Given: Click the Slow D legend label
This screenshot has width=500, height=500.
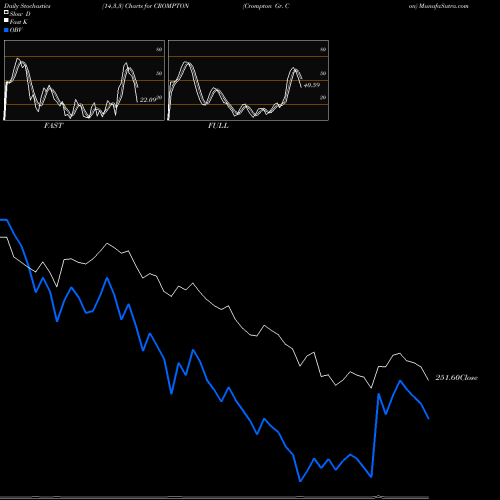Looking at the screenshot, I should [x=20, y=14].
